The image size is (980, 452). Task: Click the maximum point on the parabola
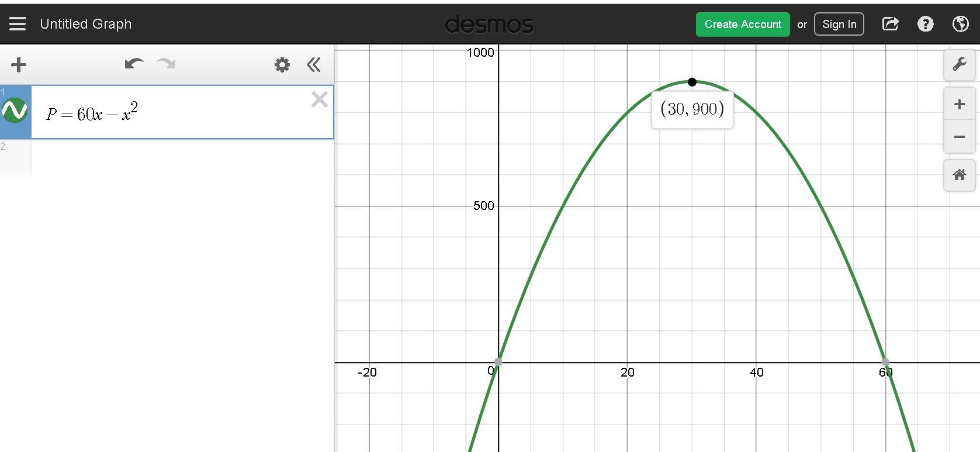tap(692, 82)
